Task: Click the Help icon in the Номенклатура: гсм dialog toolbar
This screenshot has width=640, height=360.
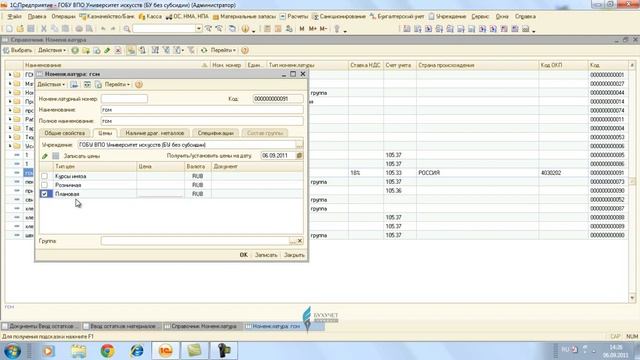Action: pos(139,84)
